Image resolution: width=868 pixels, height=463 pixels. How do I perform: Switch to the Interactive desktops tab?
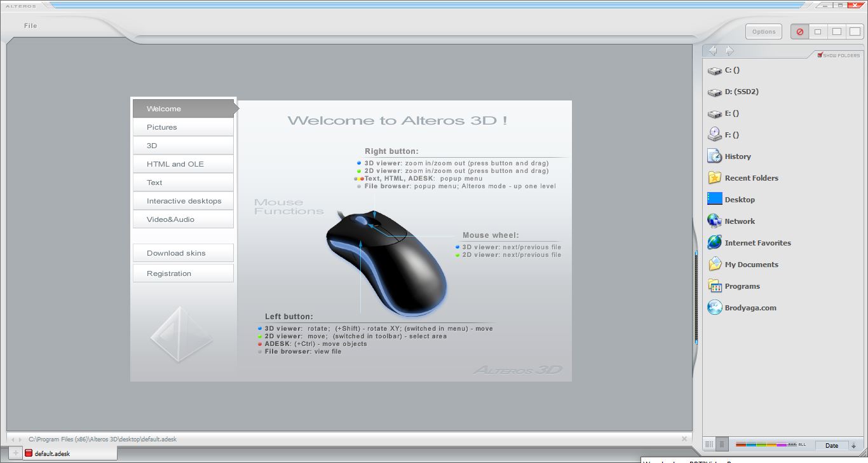tap(183, 201)
